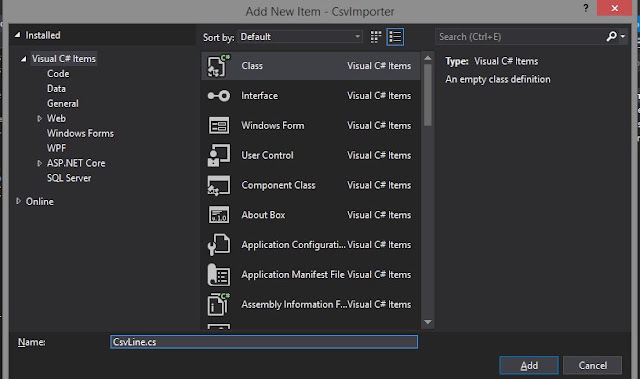Click the 'User Control' template name
This screenshot has height=379, width=640.
click(x=267, y=155)
